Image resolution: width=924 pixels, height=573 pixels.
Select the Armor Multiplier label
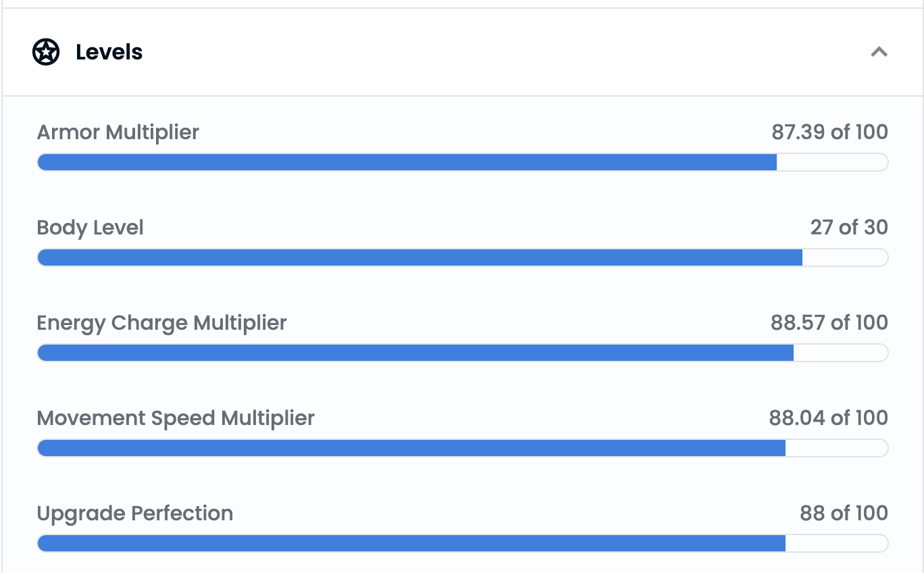pos(118,132)
